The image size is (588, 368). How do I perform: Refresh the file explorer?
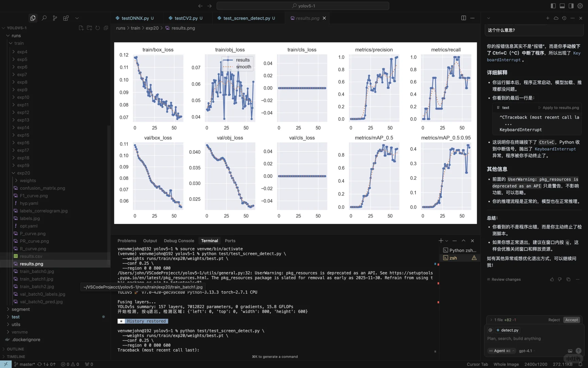pos(98,28)
